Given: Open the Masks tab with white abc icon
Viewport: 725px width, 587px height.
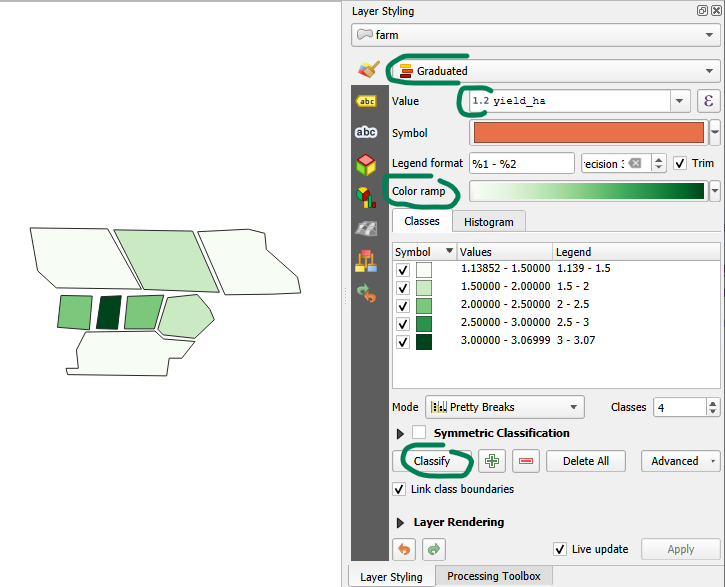Looking at the screenshot, I should [366, 132].
